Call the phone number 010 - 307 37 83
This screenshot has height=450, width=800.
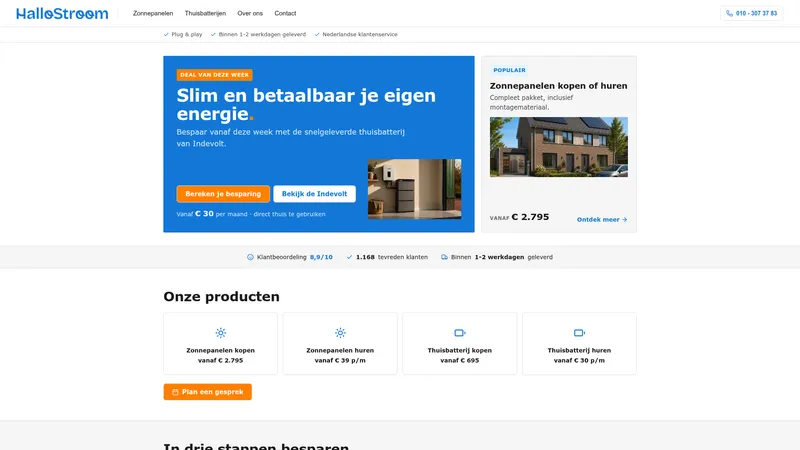[752, 13]
